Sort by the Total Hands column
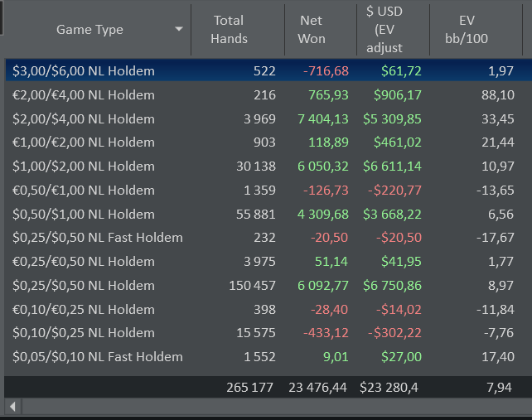 pos(229,29)
